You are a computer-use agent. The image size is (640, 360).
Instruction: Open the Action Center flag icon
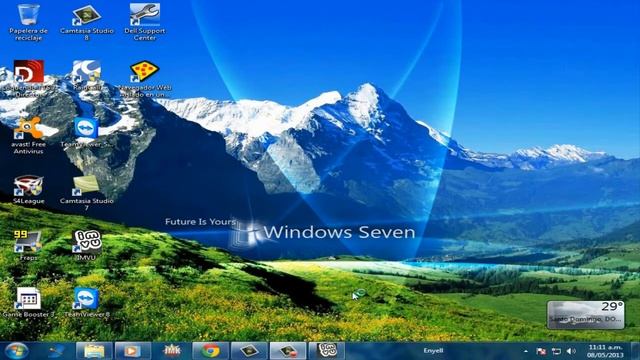(541, 351)
